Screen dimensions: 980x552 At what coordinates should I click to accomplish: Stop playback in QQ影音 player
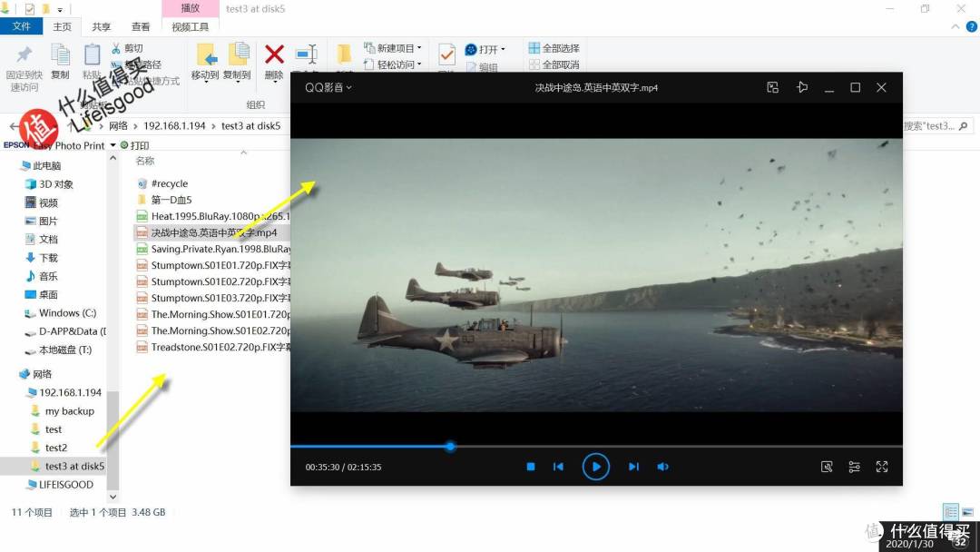tap(531, 467)
